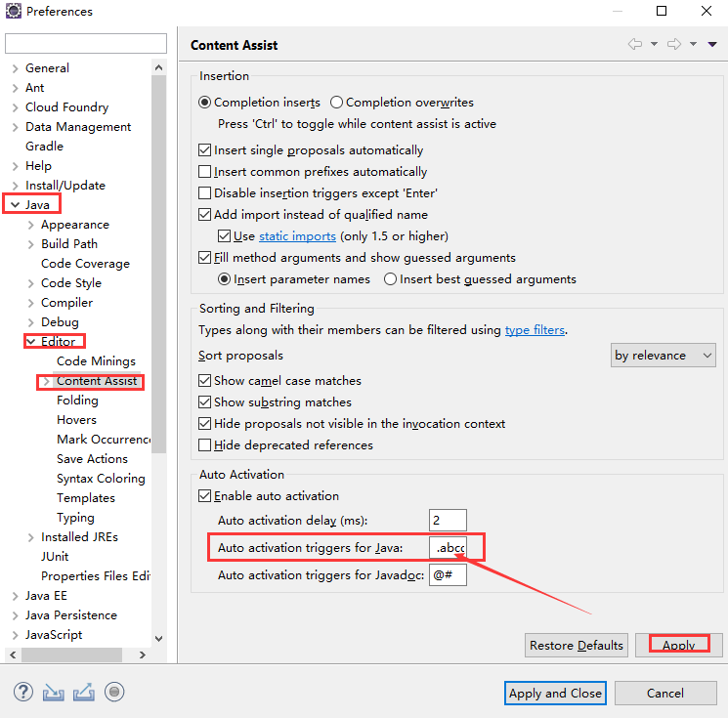Focus Auto activation triggers for Javadoc field
728x718 pixels.
pyautogui.click(x=448, y=575)
